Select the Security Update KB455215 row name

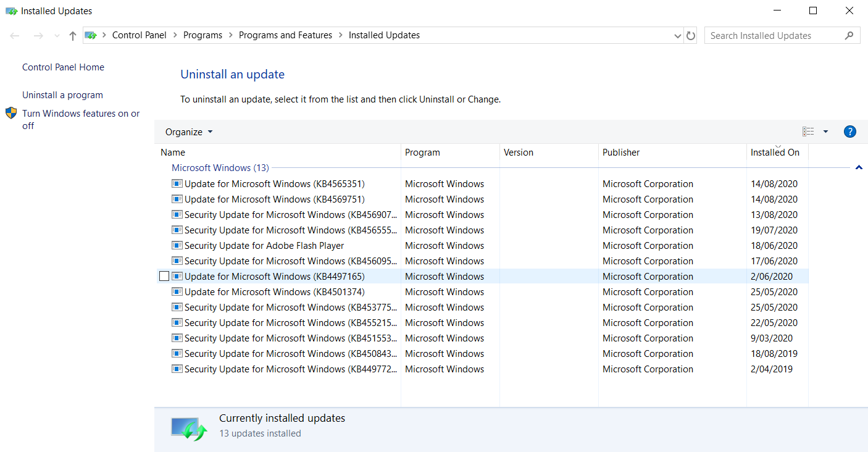pyautogui.click(x=291, y=323)
